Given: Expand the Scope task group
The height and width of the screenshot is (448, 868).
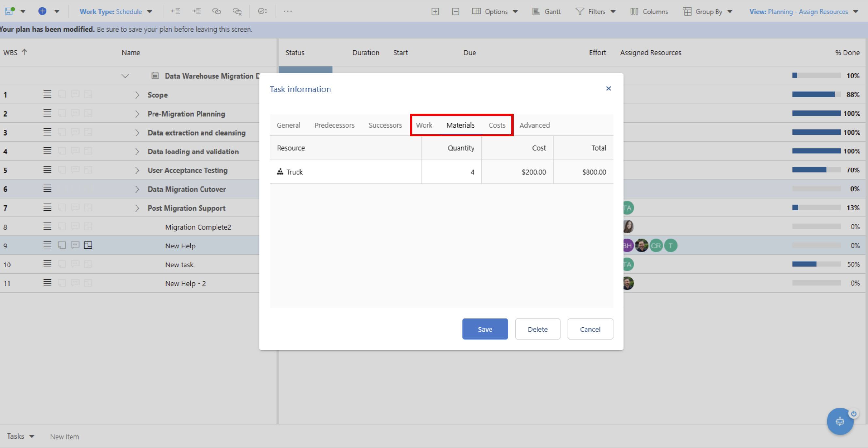Looking at the screenshot, I should click(137, 95).
